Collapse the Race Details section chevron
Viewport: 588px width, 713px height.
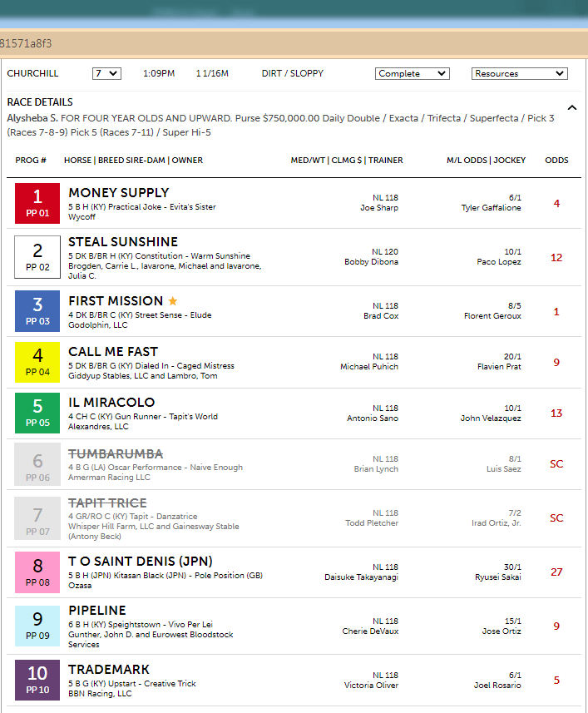click(x=572, y=108)
